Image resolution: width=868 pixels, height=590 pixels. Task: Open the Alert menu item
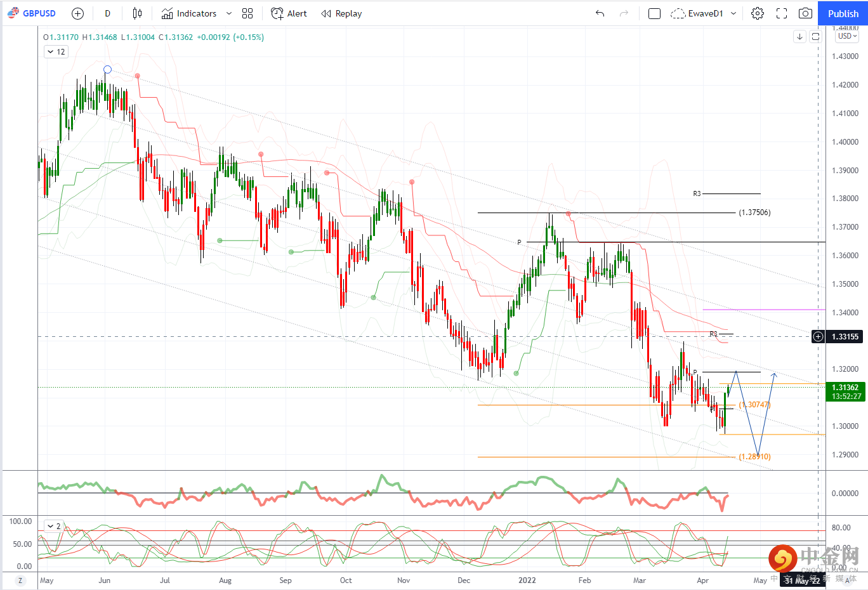coord(289,13)
